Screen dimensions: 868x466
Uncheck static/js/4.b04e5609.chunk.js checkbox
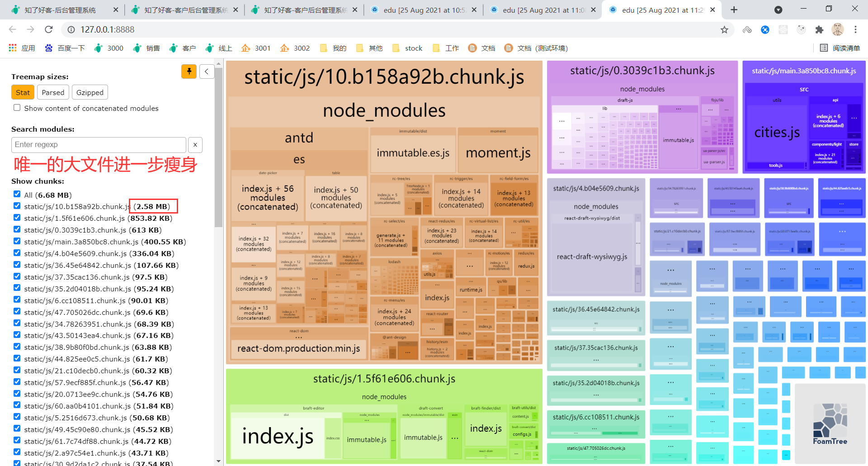(17, 253)
